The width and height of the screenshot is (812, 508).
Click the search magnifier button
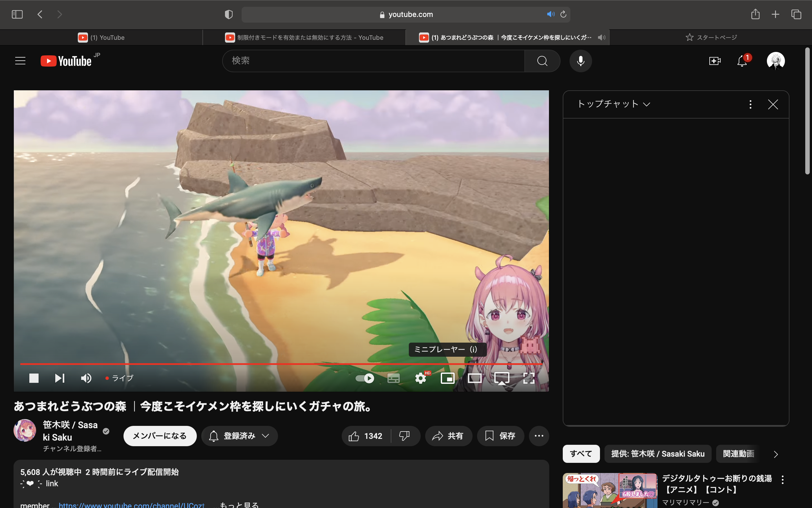coord(542,61)
